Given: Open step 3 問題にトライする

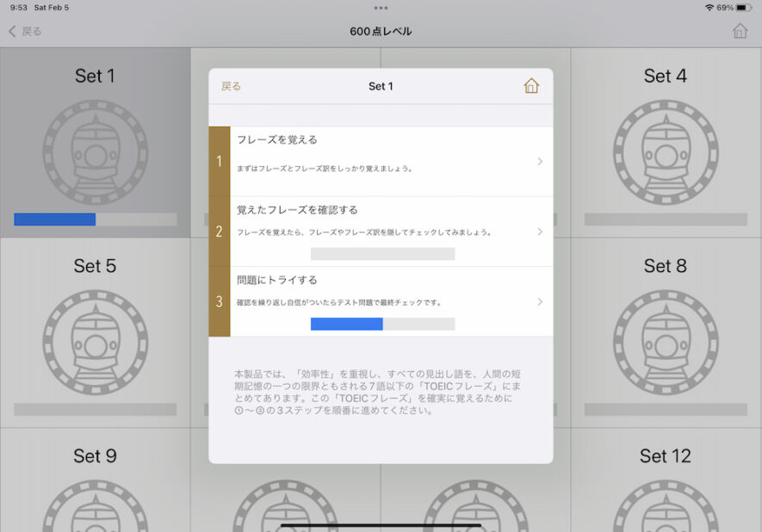Looking at the screenshot, I should click(381, 301).
